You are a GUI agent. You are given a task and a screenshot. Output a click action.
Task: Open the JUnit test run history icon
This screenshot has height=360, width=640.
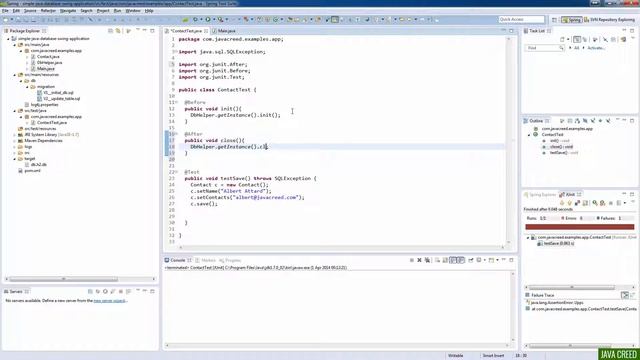(x=619, y=203)
